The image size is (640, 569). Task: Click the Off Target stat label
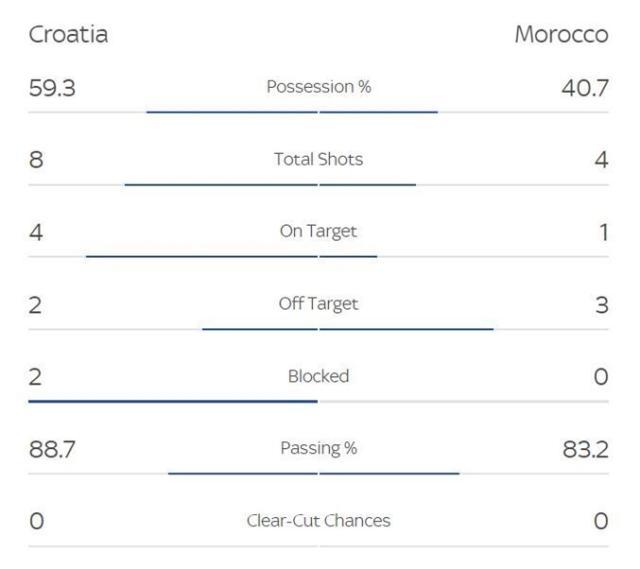[x=318, y=304]
